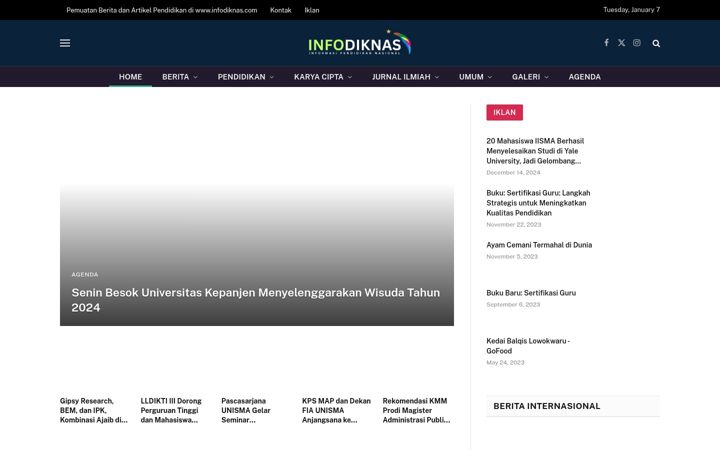This screenshot has width=720, height=450.
Task: Open the BERITA menu item
Action: (175, 77)
